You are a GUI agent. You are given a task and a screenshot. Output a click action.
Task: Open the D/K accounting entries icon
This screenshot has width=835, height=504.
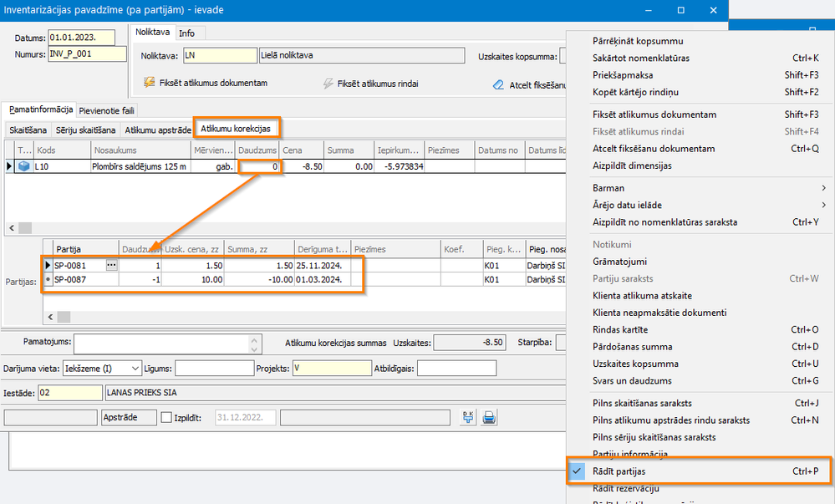(467, 417)
